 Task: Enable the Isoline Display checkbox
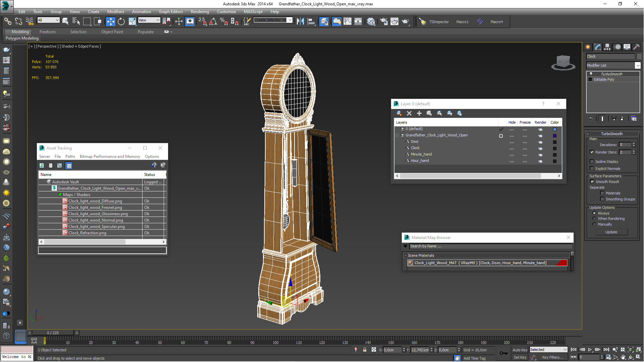(x=592, y=162)
